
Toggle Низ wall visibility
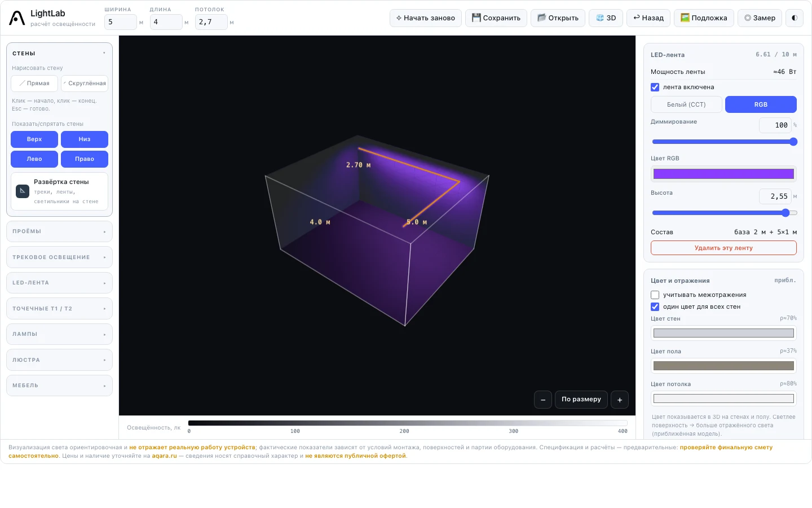pyautogui.click(x=85, y=139)
